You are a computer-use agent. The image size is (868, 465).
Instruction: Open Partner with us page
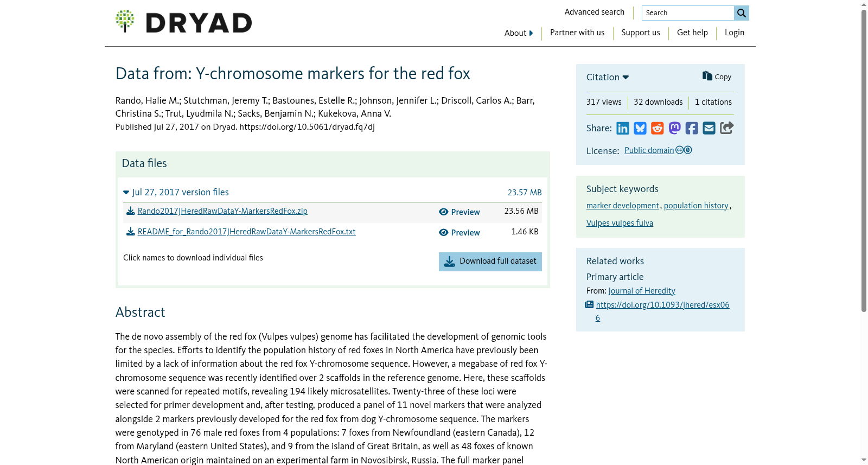(x=577, y=33)
